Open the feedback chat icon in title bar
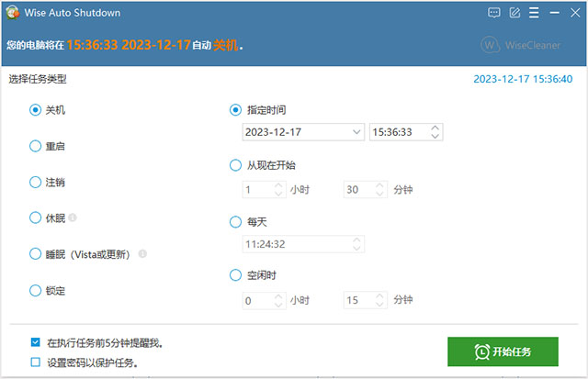This screenshot has width=588, height=379. [494, 13]
